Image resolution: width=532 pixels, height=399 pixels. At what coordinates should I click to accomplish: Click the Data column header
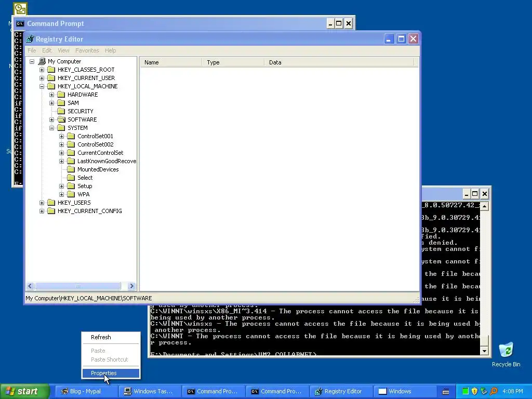pos(339,62)
